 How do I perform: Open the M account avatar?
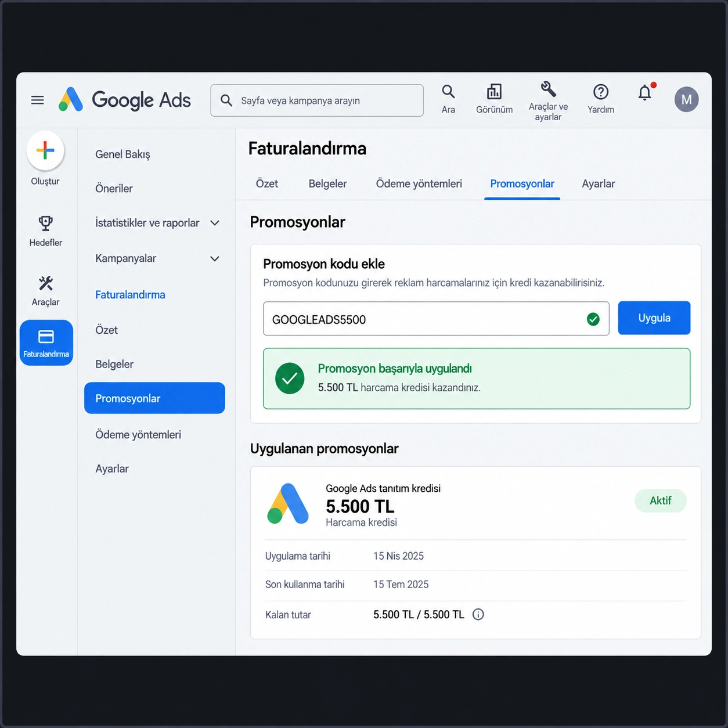point(686,99)
